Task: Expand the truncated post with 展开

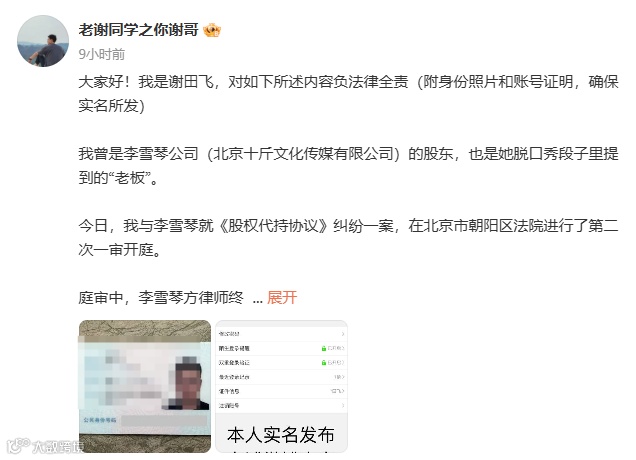Action: point(282,298)
